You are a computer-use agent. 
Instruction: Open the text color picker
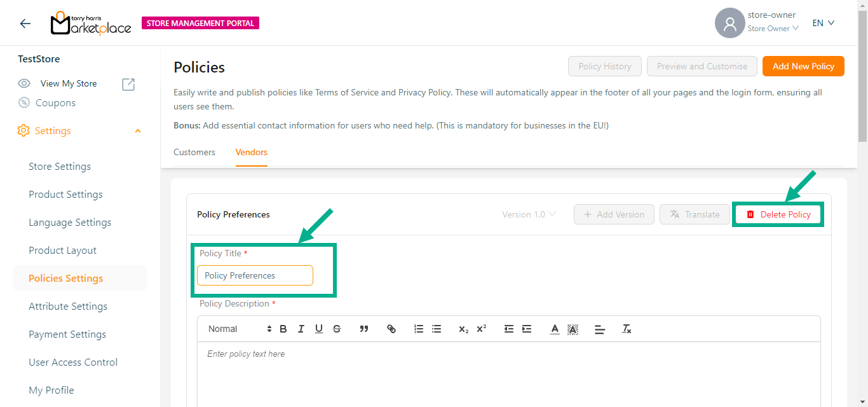pyautogui.click(x=555, y=329)
